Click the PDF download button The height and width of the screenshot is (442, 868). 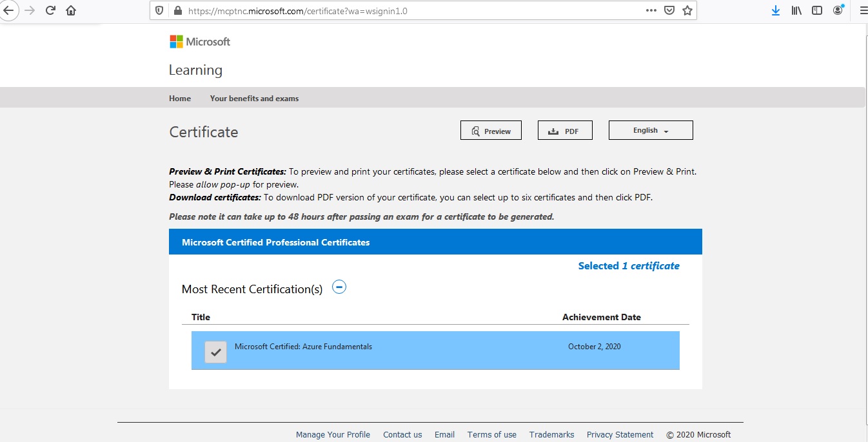coord(565,130)
